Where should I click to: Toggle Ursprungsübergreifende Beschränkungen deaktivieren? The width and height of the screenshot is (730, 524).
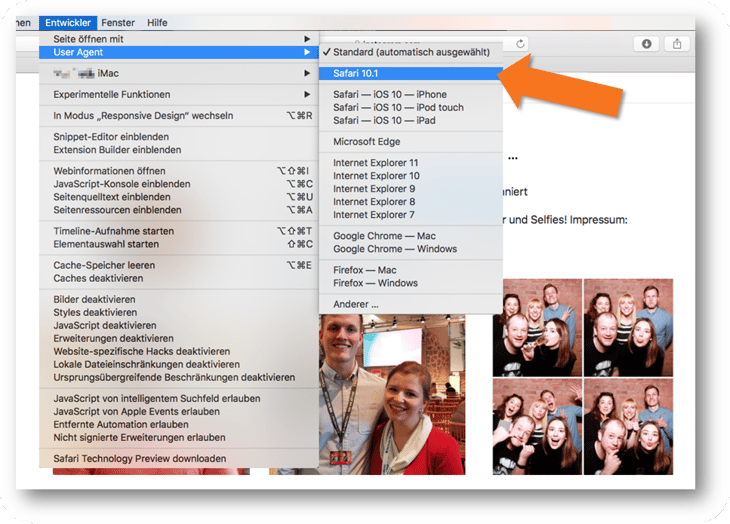179,378
